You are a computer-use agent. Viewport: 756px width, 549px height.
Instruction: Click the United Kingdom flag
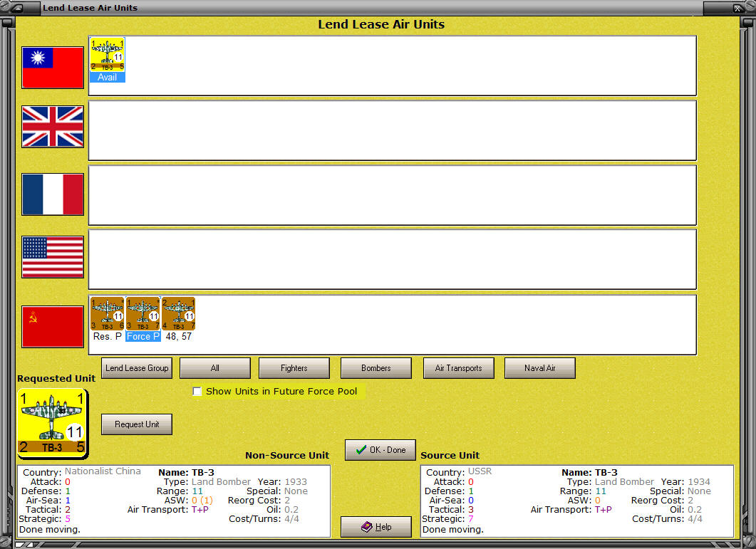53,127
